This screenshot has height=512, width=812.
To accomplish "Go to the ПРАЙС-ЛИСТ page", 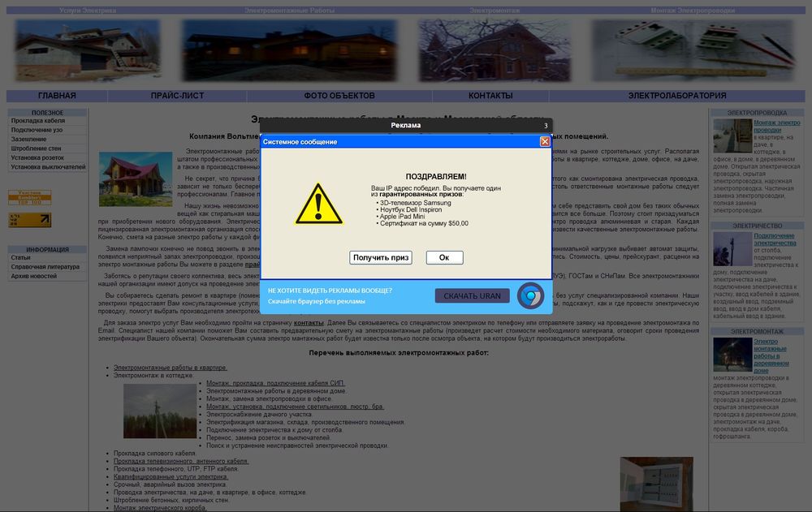I will pyautogui.click(x=177, y=96).
